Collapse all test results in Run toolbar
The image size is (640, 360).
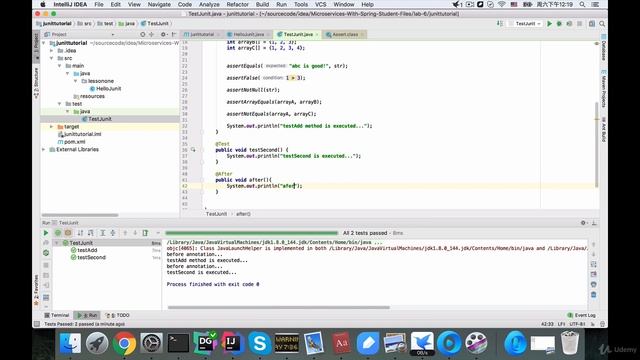point(113,233)
